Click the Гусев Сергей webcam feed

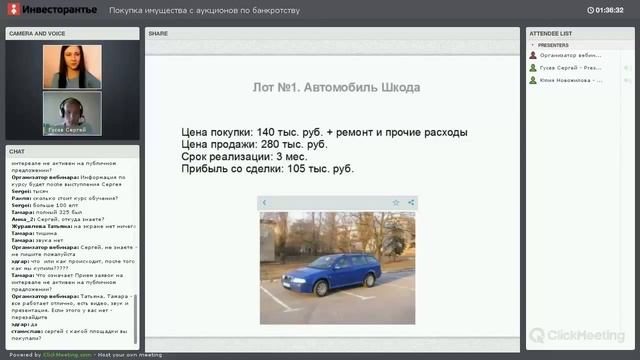(72, 113)
